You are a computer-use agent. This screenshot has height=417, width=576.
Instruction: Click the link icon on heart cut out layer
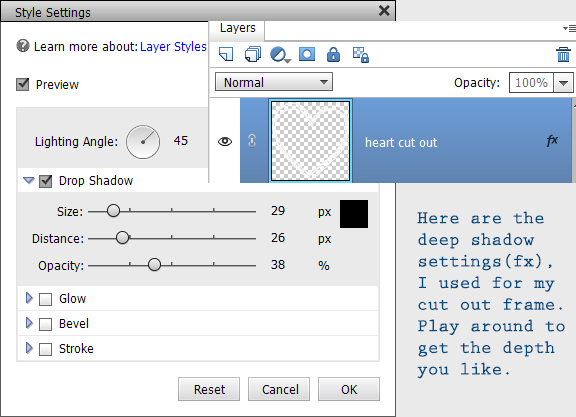tap(252, 141)
